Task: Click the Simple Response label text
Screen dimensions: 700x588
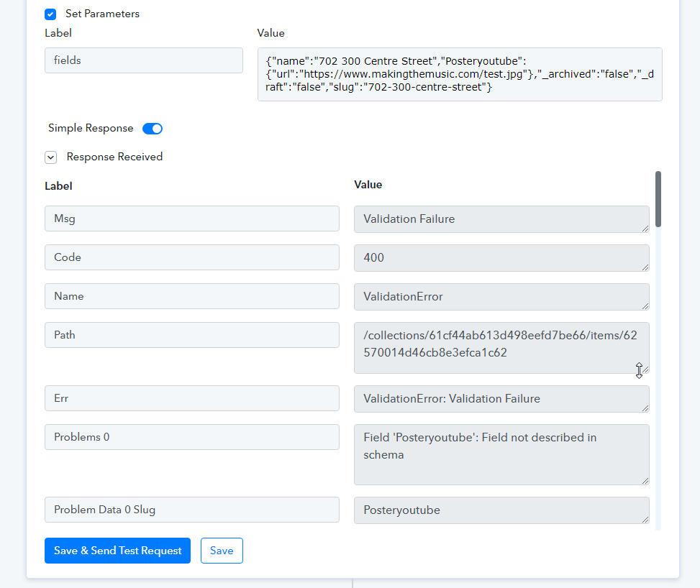Action: (x=91, y=128)
